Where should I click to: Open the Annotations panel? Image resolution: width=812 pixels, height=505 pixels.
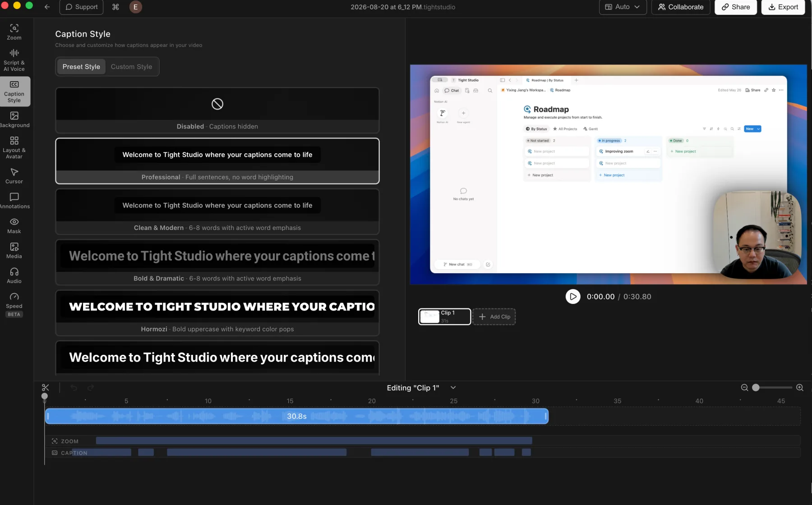(x=14, y=201)
